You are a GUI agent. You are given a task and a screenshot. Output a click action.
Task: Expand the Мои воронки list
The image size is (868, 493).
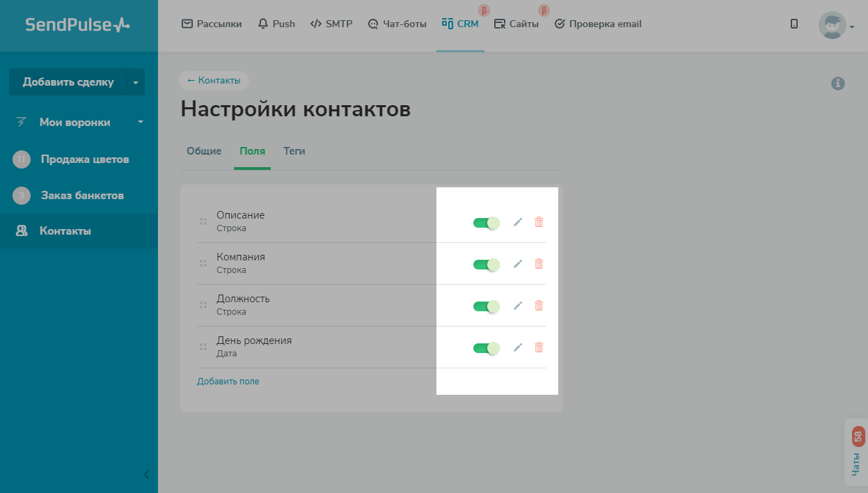click(x=141, y=123)
